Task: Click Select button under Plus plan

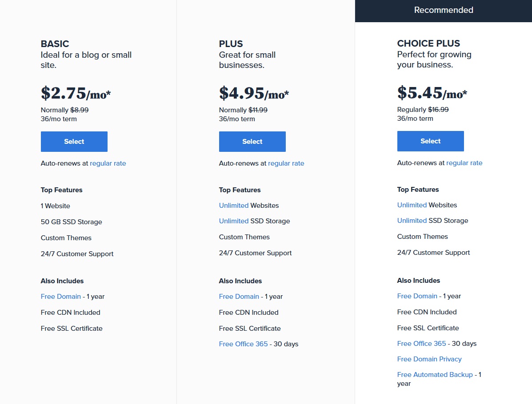Action: point(252,142)
